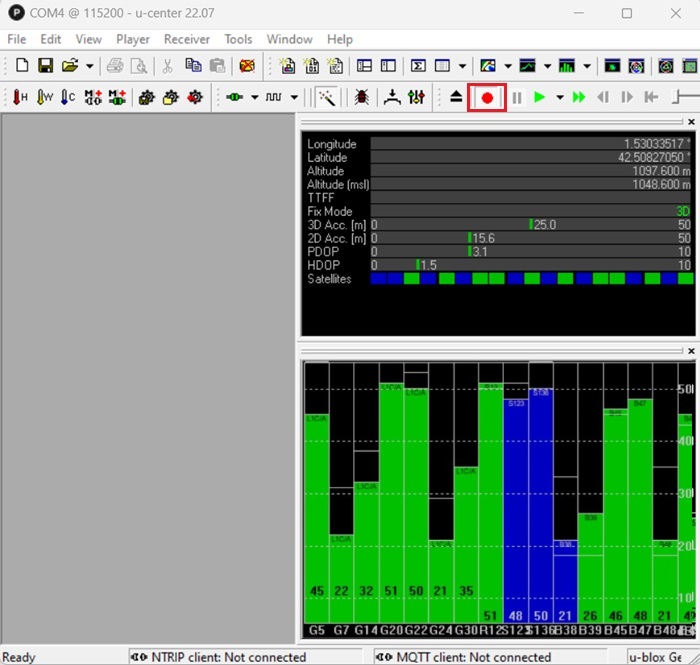Click the Fast forward double-arrow button
Viewport: 700px width, 665px height.
click(578, 97)
